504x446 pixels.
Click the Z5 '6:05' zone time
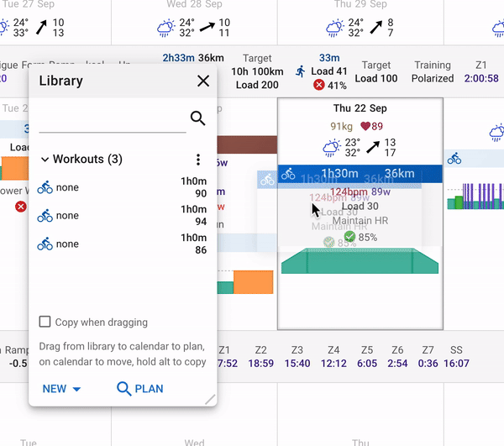[367, 364]
